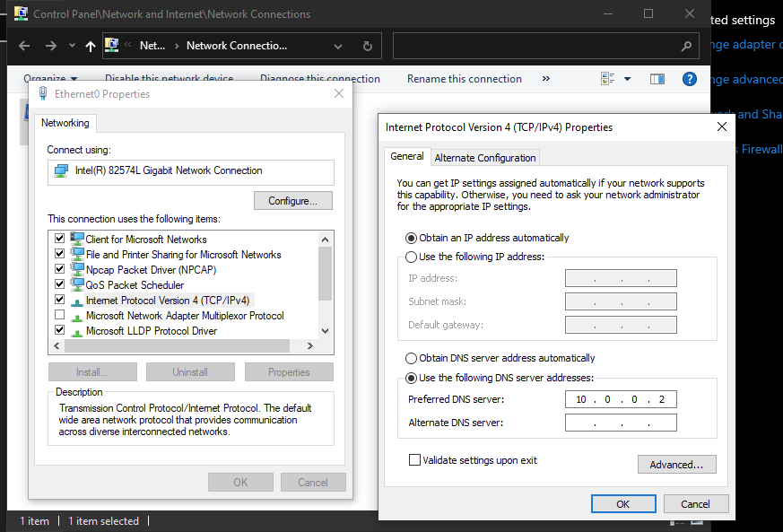The image size is (783, 532).
Task: Select Obtain DNS server address automatically
Action: (501, 358)
